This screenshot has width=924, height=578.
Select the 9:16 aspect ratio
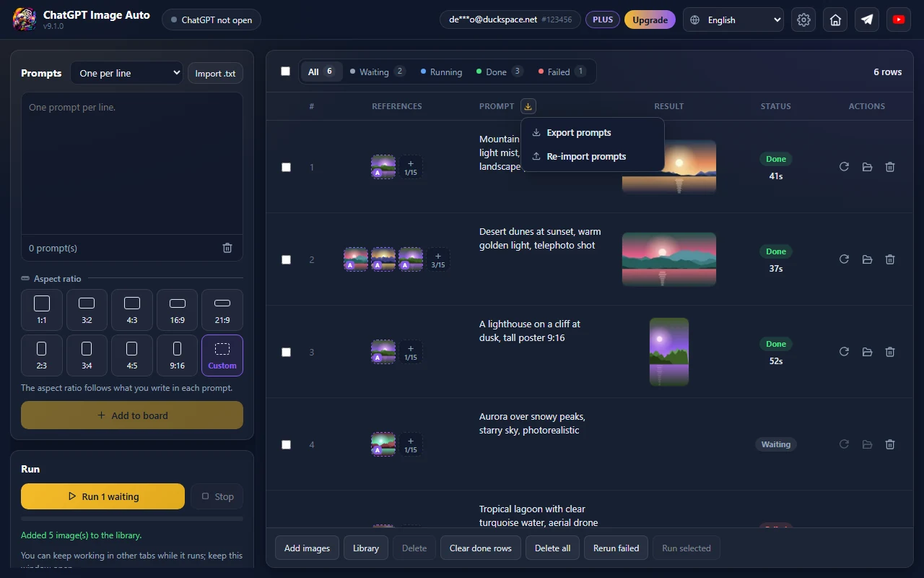point(177,355)
